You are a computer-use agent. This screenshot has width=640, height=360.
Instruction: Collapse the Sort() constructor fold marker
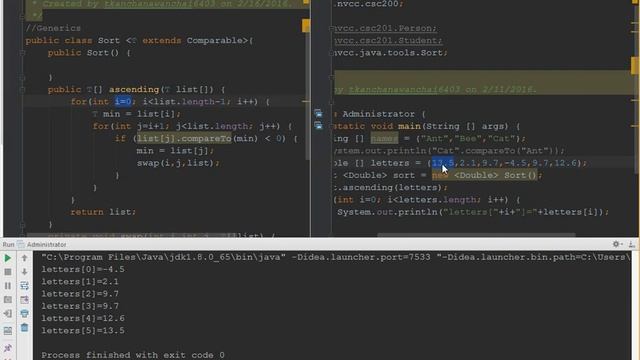click(x=22, y=53)
